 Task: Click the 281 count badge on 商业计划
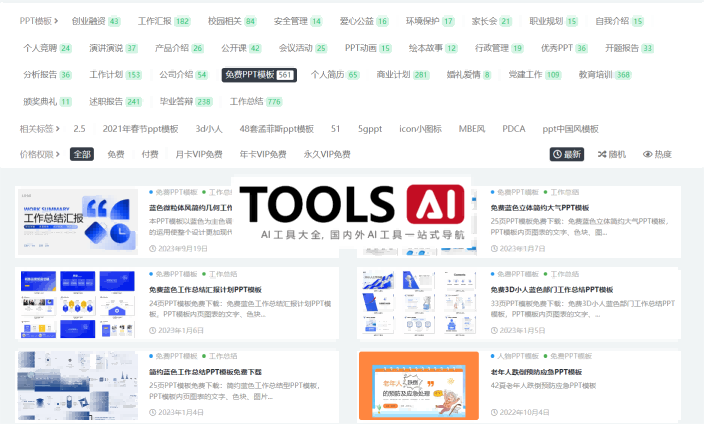pos(421,74)
